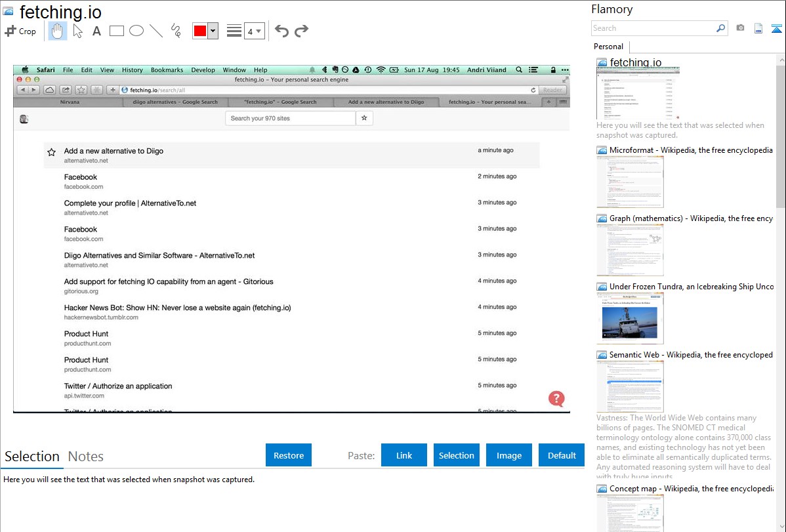Open the History menu in the snapshot
The height and width of the screenshot is (532, 786).
(133, 70)
